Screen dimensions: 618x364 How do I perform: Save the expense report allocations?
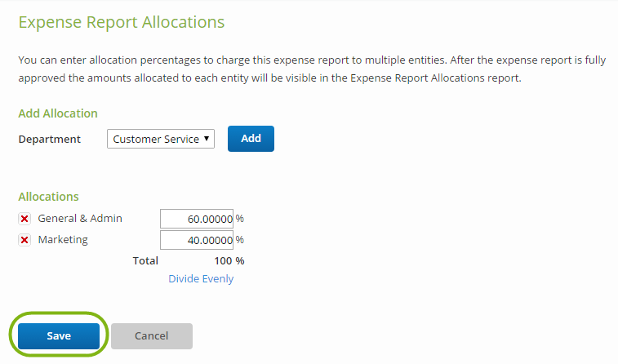(59, 336)
